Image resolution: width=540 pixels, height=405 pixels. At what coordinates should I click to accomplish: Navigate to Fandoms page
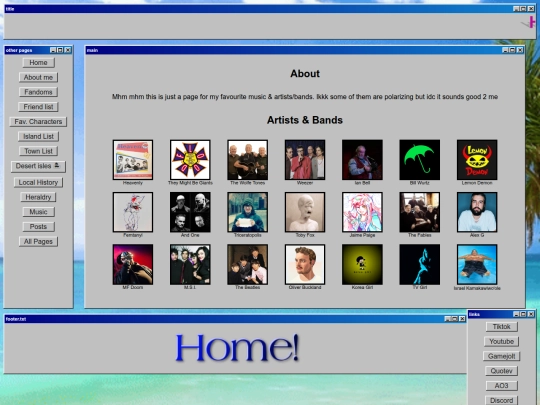pos(38,92)
